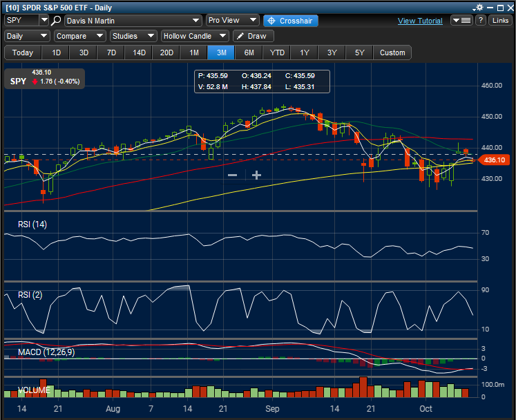Screen dimensions: 516x420
Task: Select the 1M range tab
Action: (x=194, y=52)
